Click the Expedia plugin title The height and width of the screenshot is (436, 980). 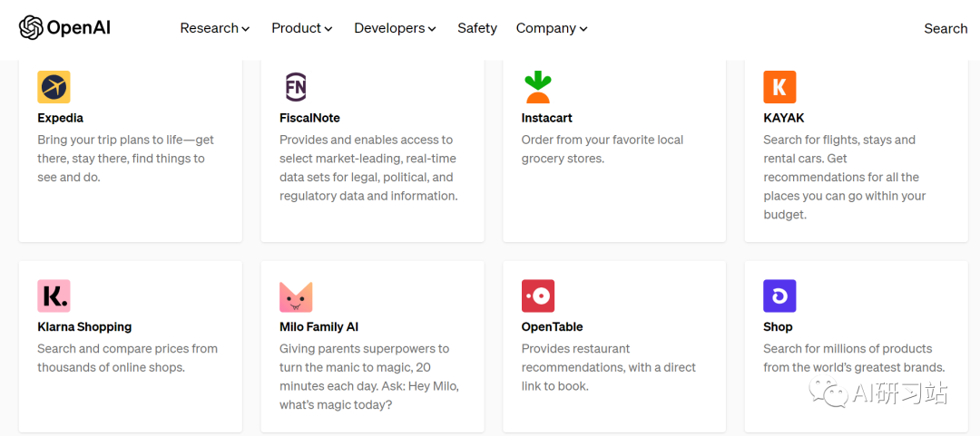(60, 118)
